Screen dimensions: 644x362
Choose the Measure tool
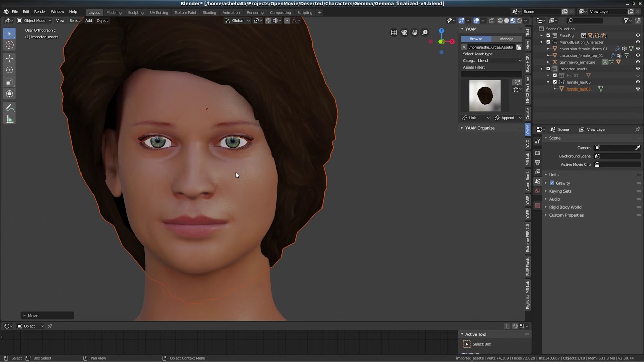click(10, 119)
